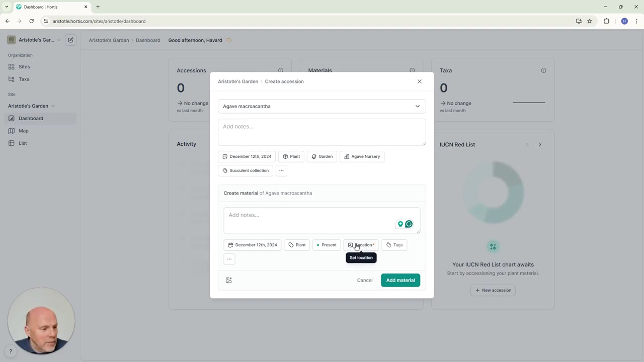The width and height of the screenshot is (644, 362).
Task: Expand Aristotle's Garden site switcher
Action: [31, 106]
